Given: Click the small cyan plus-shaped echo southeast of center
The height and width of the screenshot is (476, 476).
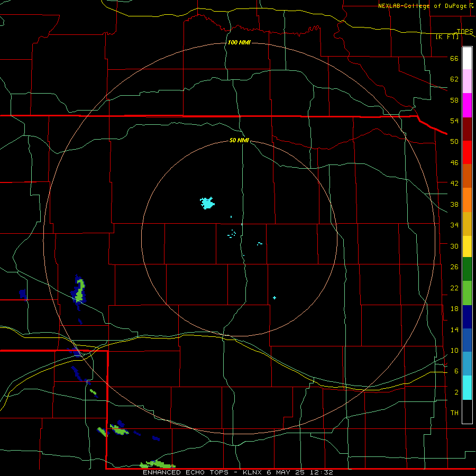Looking at the screenshot, I should [x=274, y=298].
